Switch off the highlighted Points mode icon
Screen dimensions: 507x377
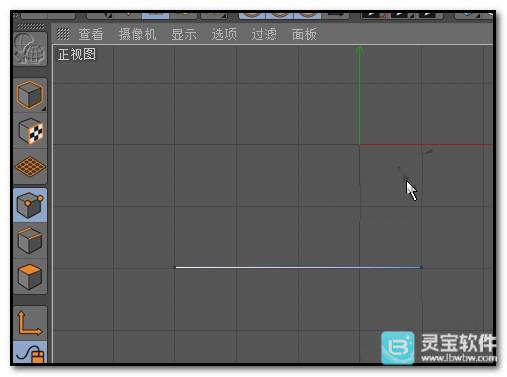pos(30,205)
